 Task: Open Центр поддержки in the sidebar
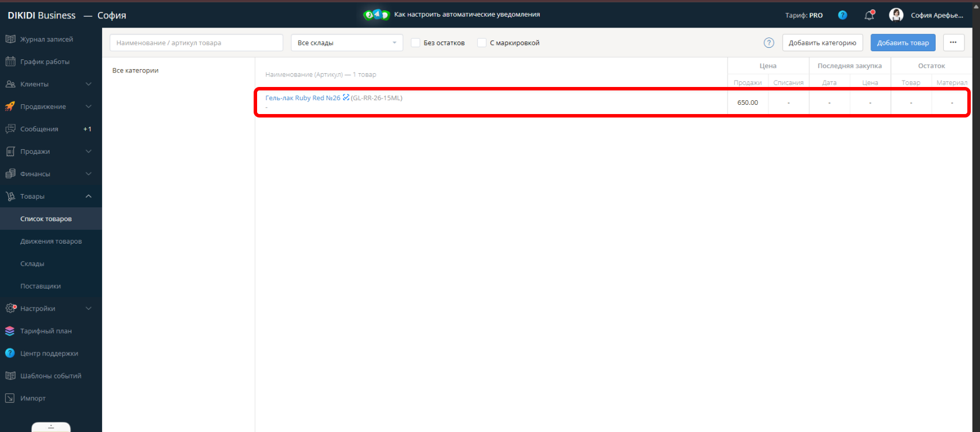(x=49, y=353)
